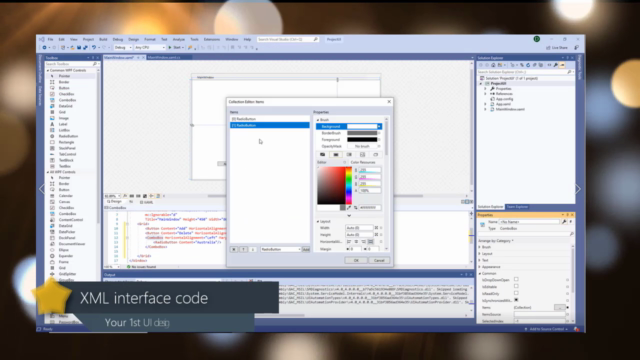The height and width of the screenshot is (360, 640).
Task: Set Width to auto icon
Action: [x=376, y=228]
